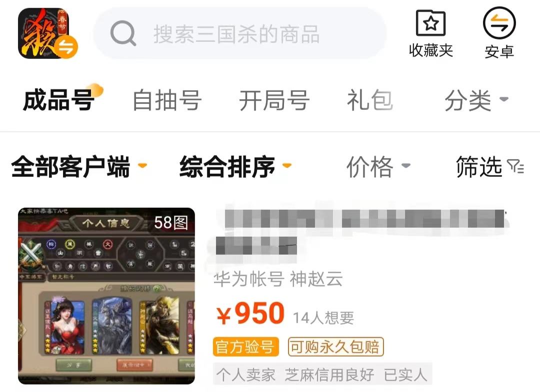Click the search magnifier icon
Screen dimensions: 540x392
tap(123, 33)
